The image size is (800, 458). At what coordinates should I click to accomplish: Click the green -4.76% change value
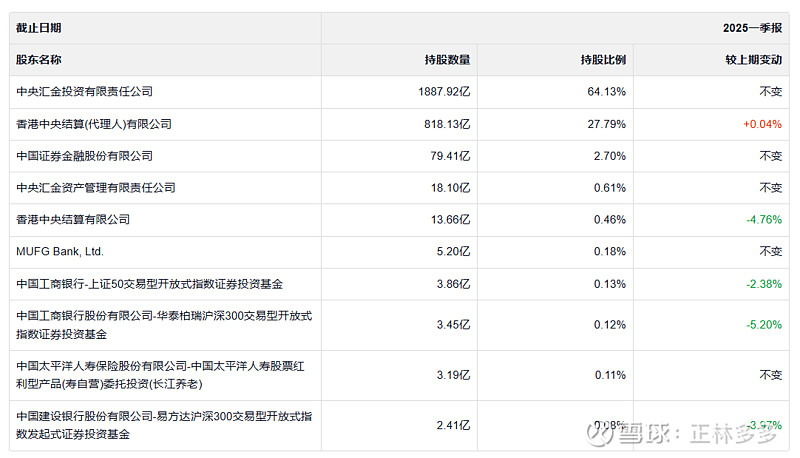(764, 220)
